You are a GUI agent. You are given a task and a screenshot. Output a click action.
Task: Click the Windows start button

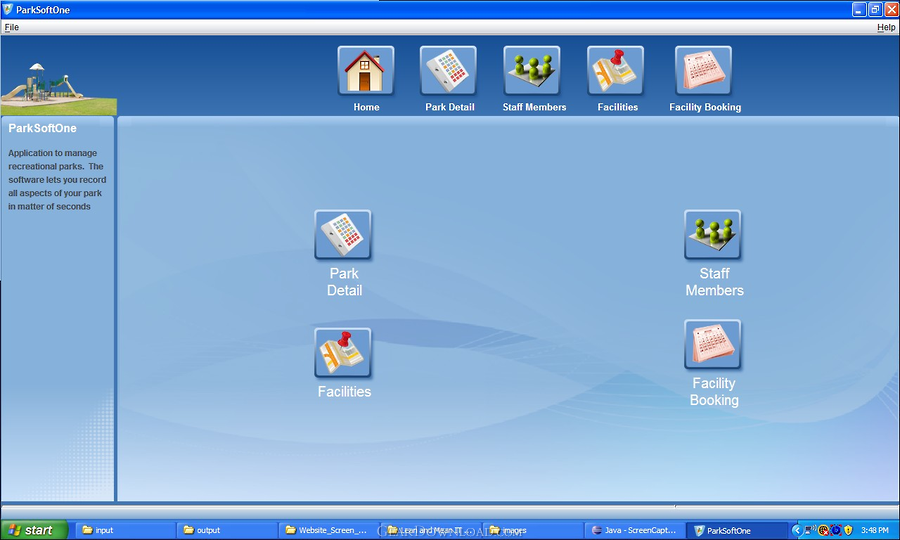[35, 530]
